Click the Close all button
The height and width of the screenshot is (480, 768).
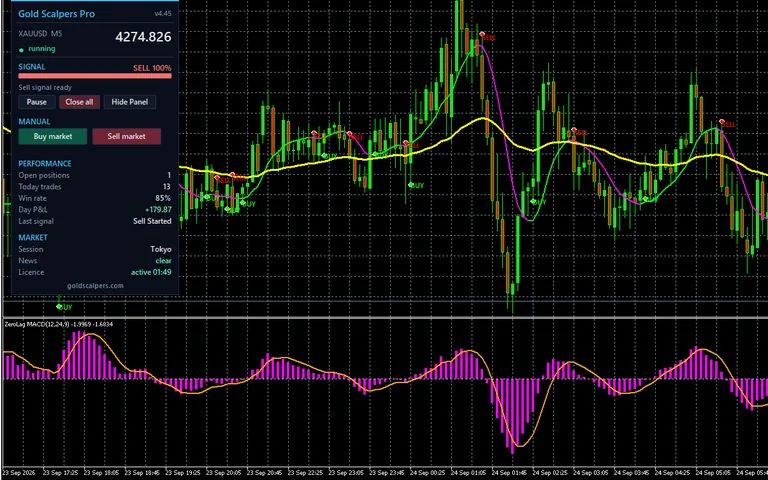(x=79, y=102)
